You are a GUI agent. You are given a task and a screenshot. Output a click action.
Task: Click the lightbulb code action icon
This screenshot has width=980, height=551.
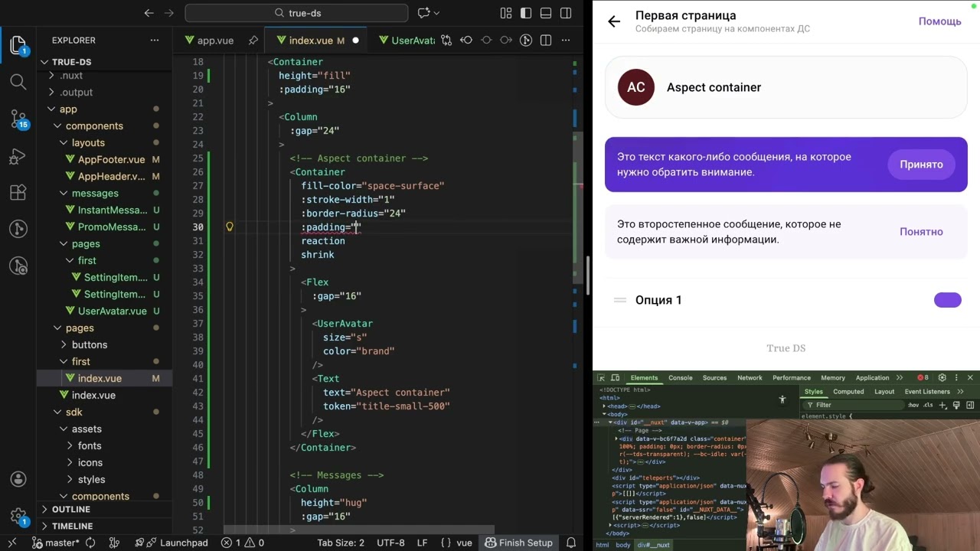click(229, 227)
